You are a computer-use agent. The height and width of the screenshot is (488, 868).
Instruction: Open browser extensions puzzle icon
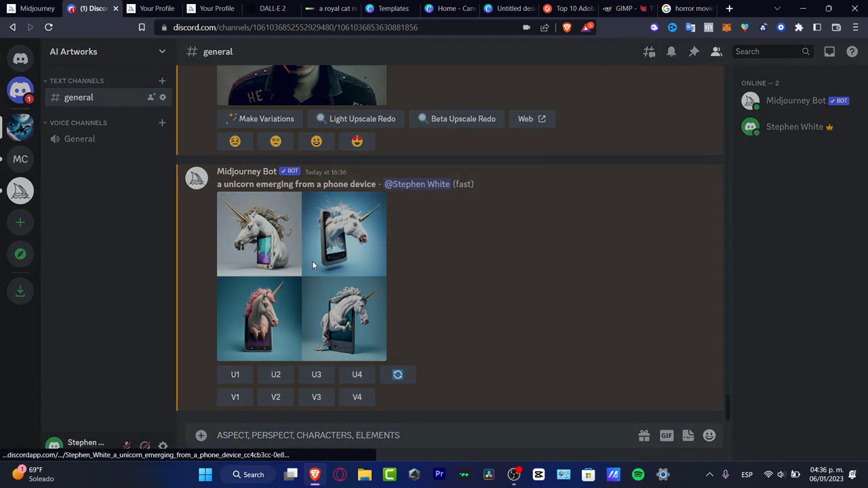799,27
